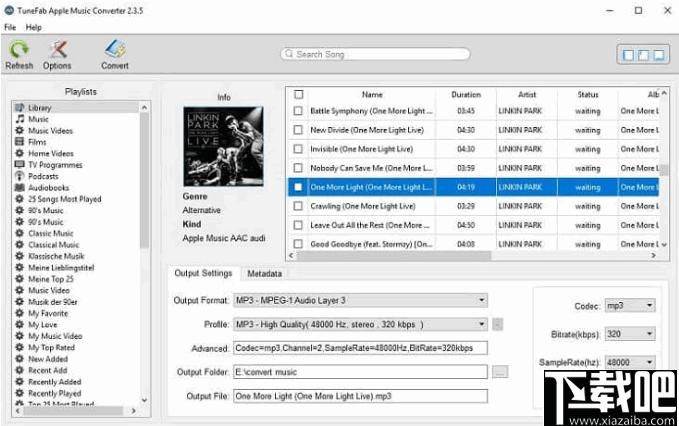The image size is (679, 426).
Task: Open the Profile dropdown
Action: pos(360,324)
